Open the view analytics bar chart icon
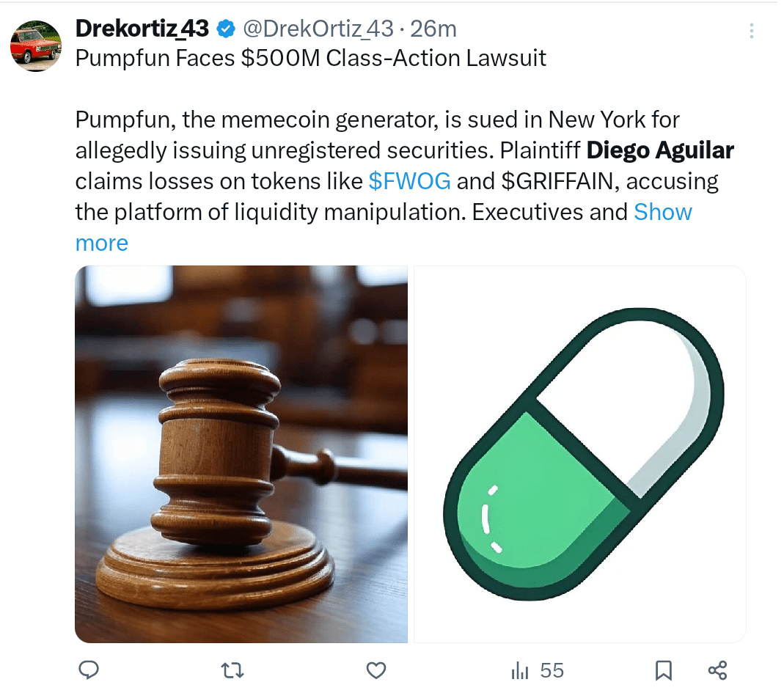The height and width of the screenshot is (693, 784). (x=520, y=670)
